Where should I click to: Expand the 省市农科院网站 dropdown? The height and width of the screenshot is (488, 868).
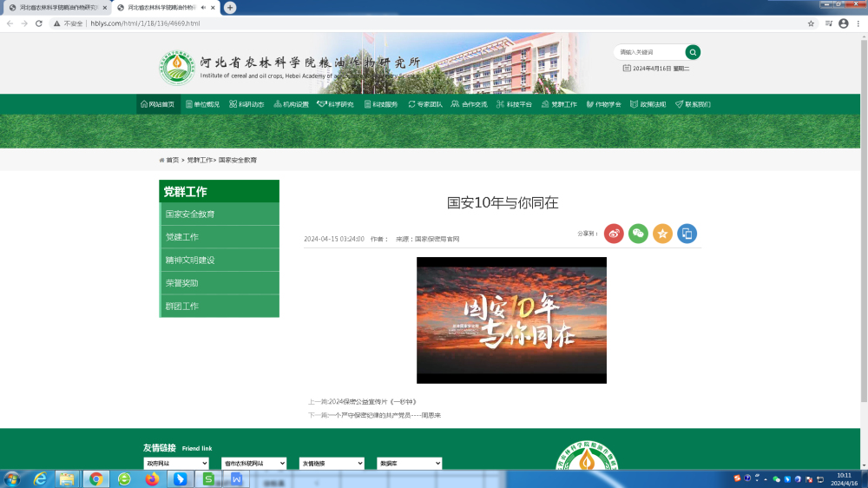tap(254, 464)
